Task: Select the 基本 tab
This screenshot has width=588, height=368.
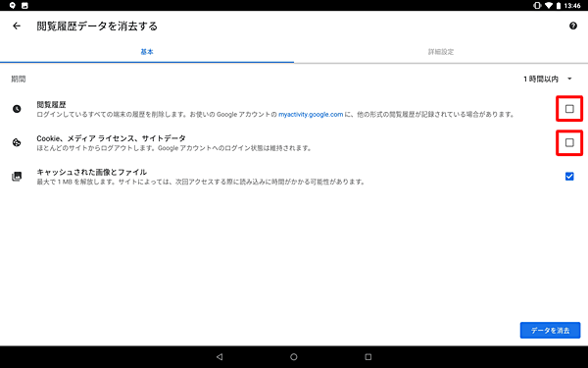Action: point(147,52)
